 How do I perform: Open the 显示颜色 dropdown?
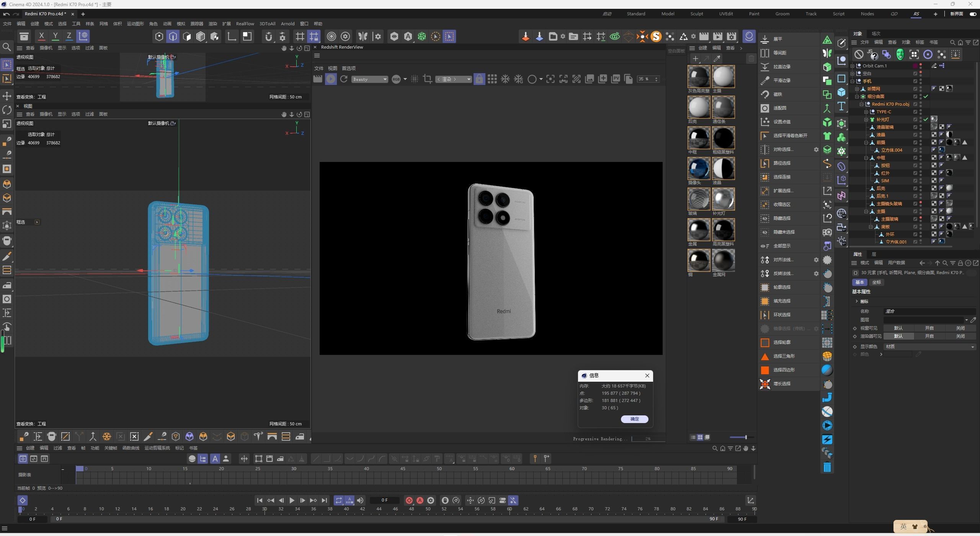(929, 346)
